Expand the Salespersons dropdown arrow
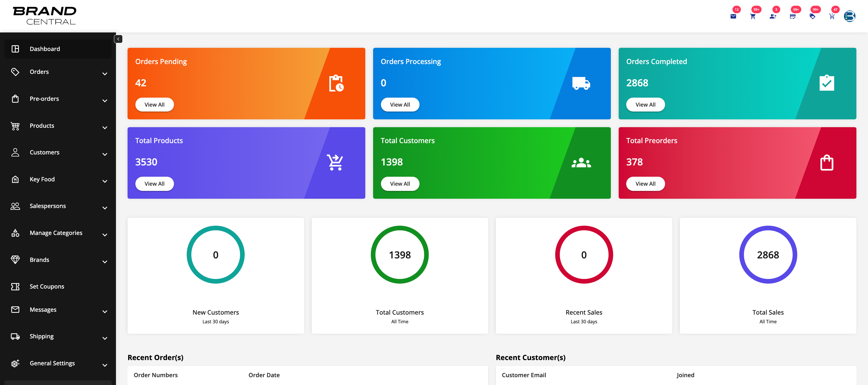This screenshot has height=385, width=868. (105, 208)
